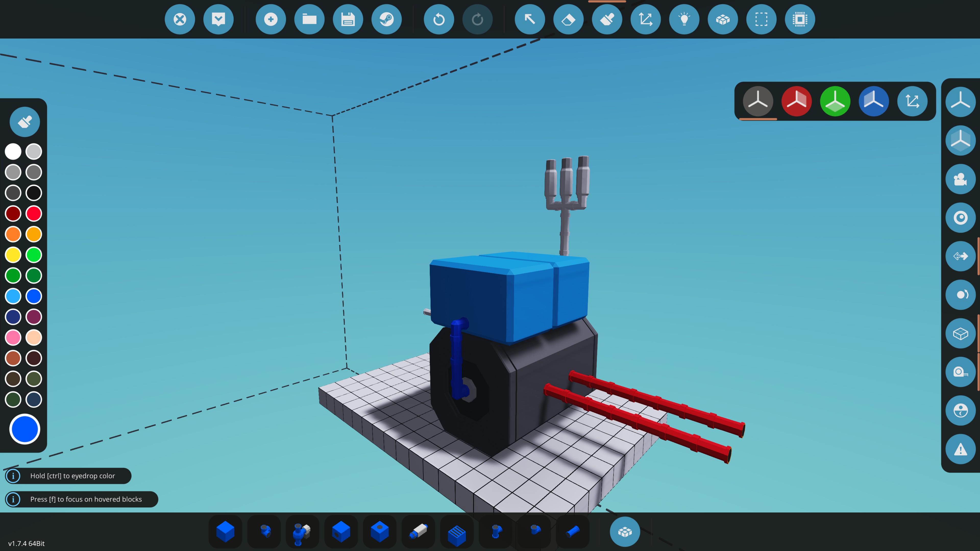The width and height of the screenshot is (980, 551).
Task: Open the lightbulb logic tool
Action: tap(684, 19)
